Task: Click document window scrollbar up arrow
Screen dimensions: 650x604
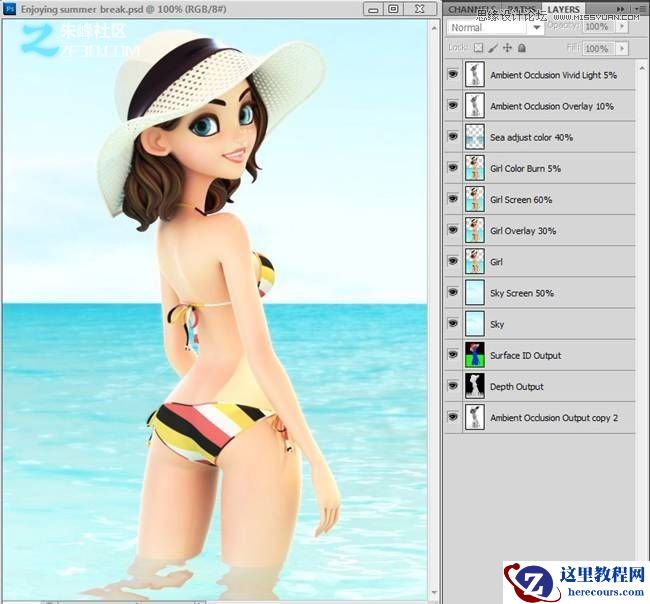Action: pyautogui.click(x=434, y=28)
